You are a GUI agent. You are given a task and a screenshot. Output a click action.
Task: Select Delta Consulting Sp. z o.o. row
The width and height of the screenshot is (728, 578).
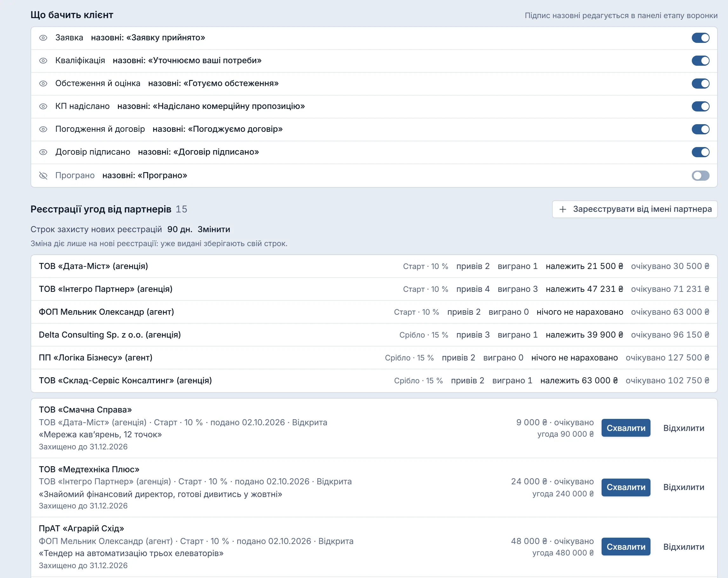(x=374, y=335)
